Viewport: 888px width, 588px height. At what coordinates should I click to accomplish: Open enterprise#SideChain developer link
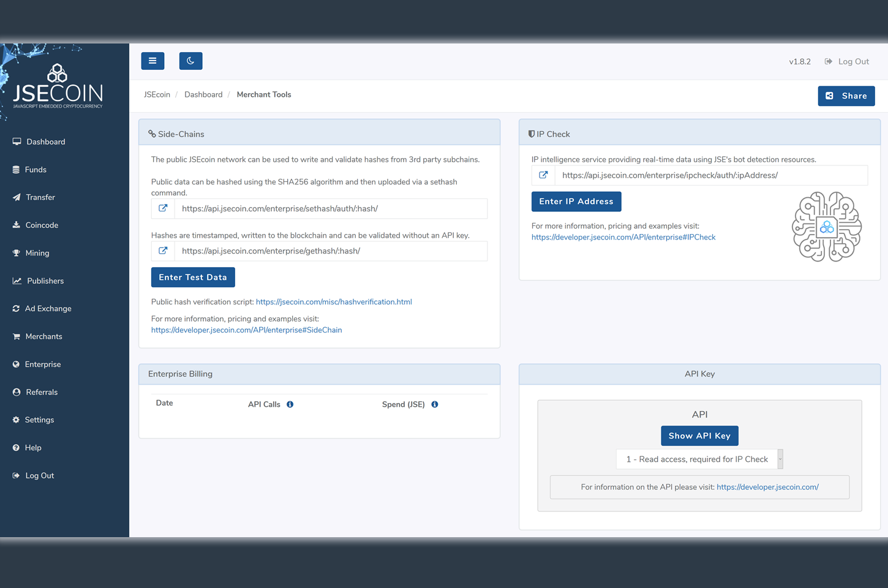(246, 330)
